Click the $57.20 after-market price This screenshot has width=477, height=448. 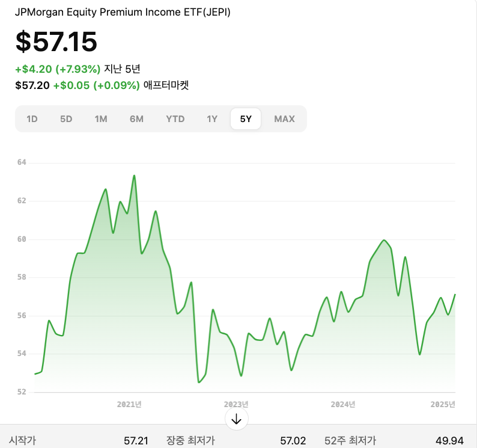click(32, 85)
